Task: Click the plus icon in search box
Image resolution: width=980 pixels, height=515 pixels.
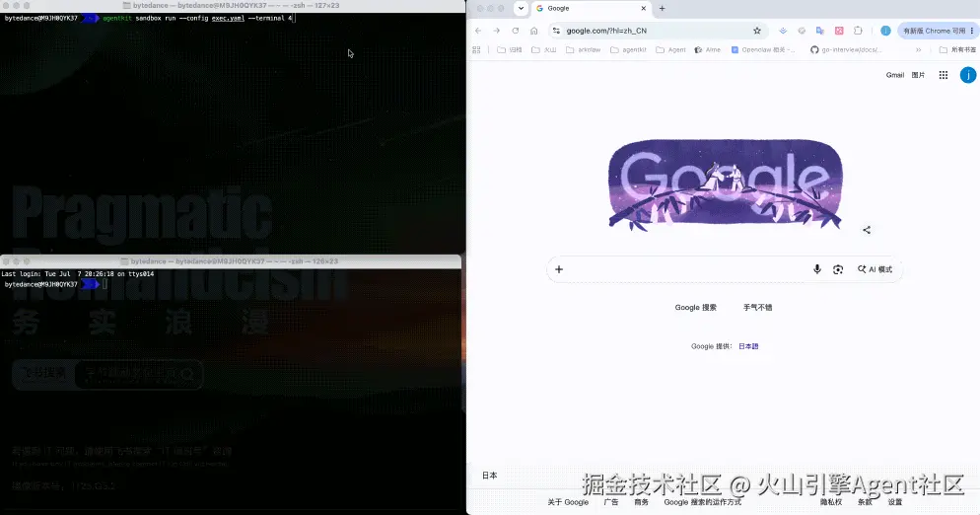Action: click(x=559, y=269)
